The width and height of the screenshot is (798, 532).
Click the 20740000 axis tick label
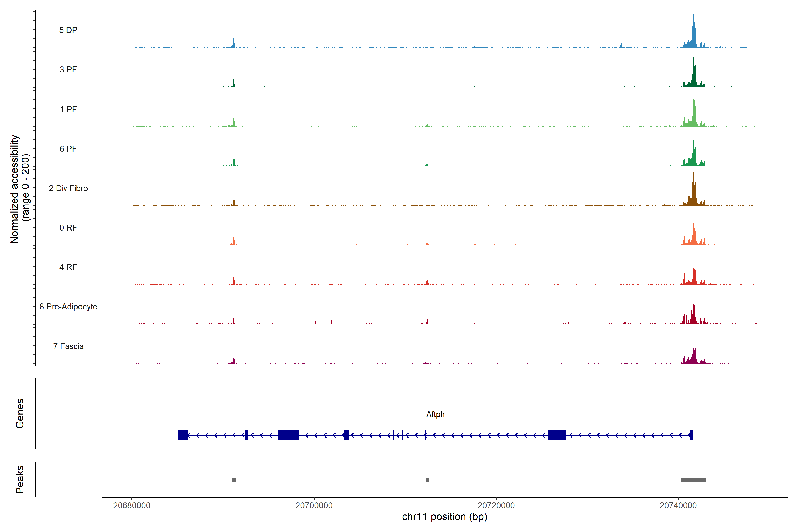(x=678, y=506)
